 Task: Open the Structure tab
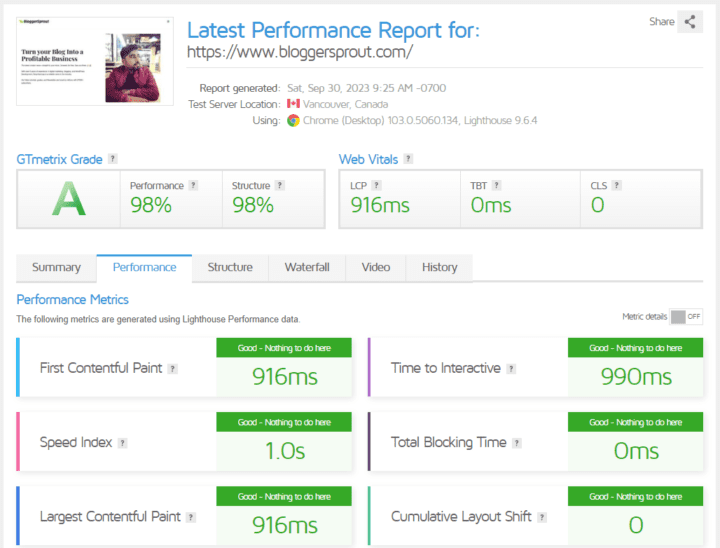coord(230,267)
